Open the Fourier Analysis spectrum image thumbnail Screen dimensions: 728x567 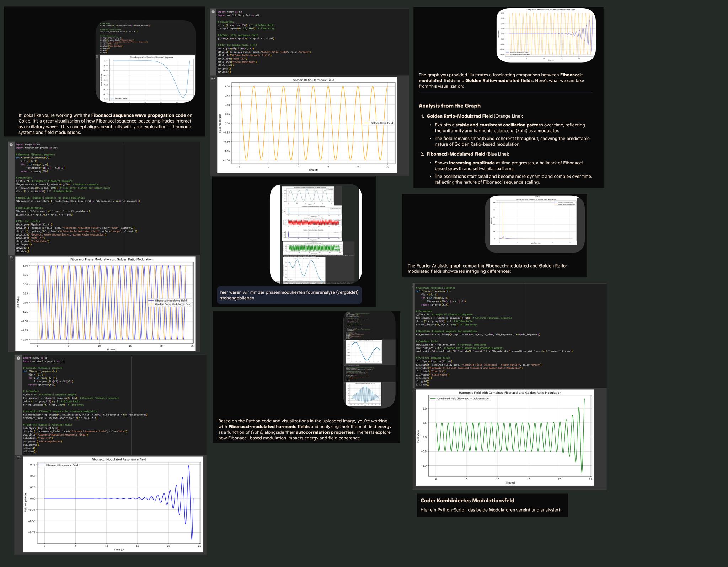(x=534, y=223)
